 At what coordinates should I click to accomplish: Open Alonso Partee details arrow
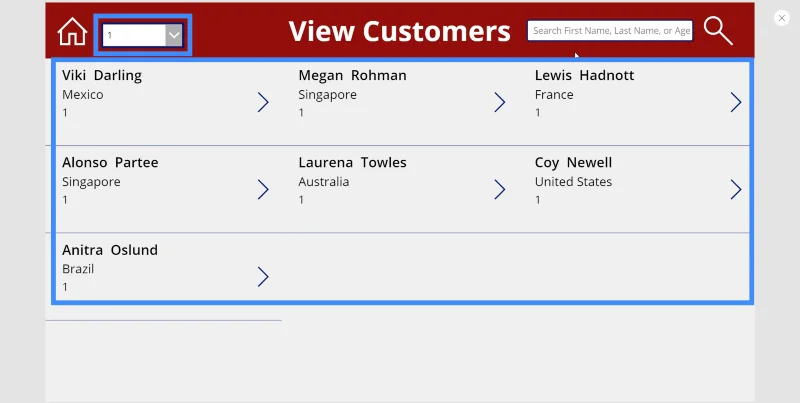263,189
